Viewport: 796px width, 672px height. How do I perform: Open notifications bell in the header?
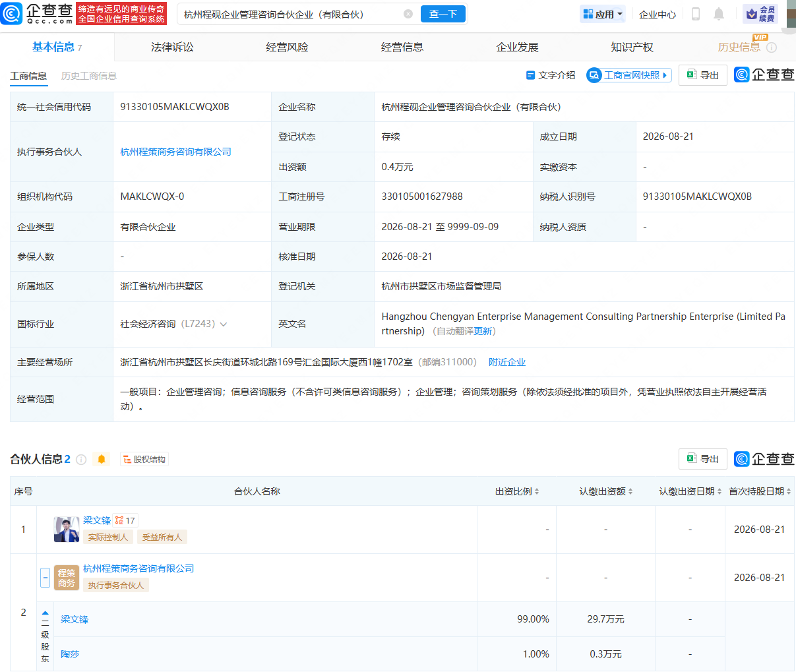719,14
